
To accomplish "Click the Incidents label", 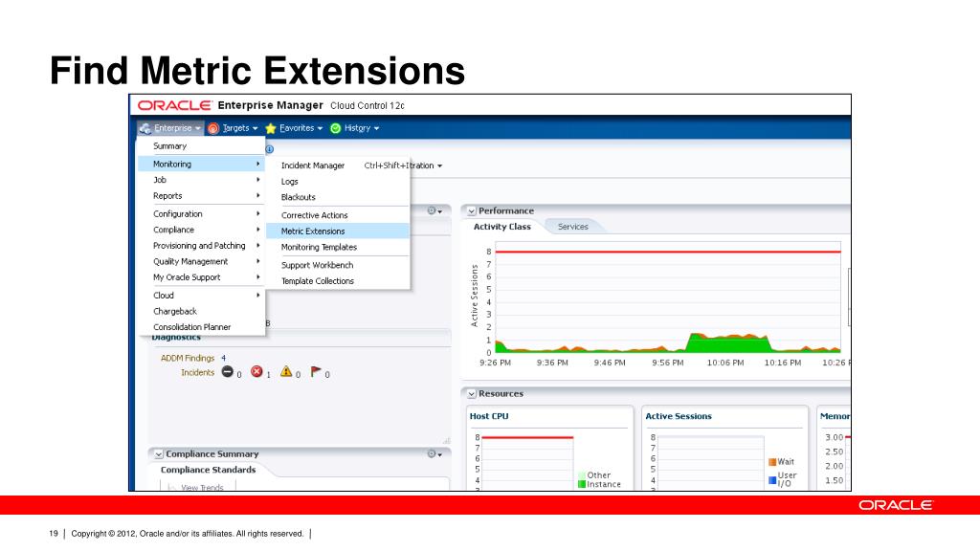I will pyautogui.click(x=197, y=372).
